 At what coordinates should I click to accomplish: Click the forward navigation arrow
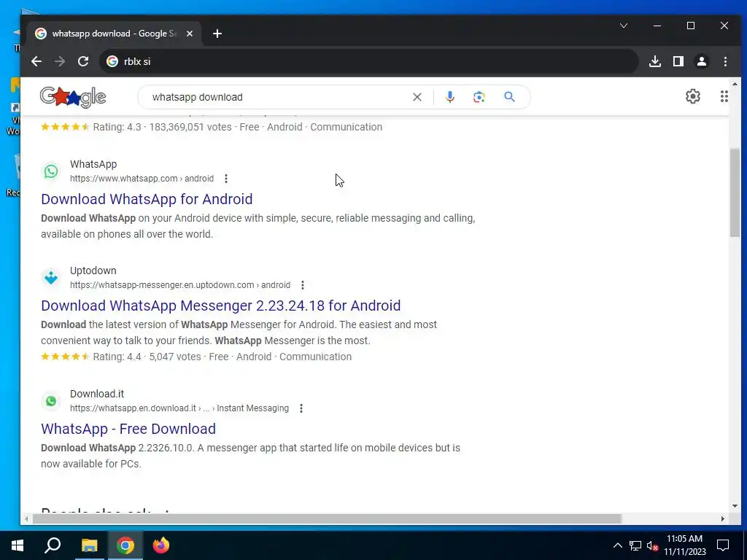[60, 61]
